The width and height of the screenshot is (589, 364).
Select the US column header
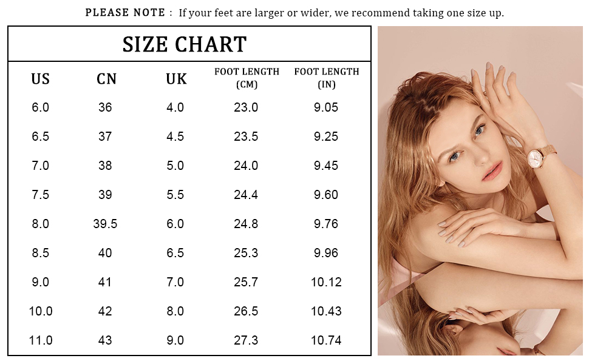pos(40,79)
